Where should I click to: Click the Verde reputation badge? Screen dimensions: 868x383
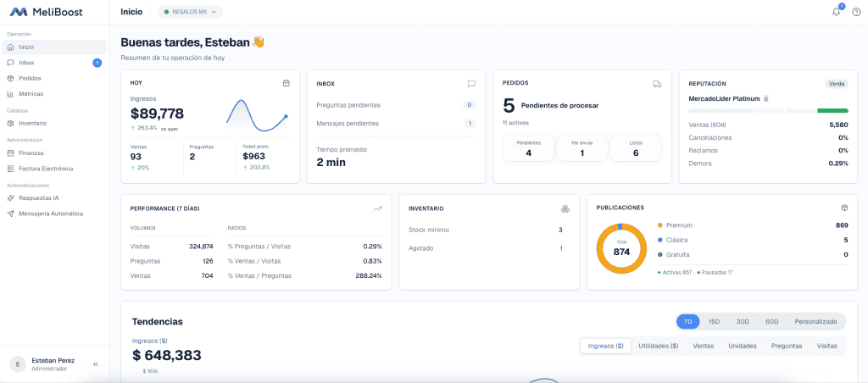click(x=837, y=84)
